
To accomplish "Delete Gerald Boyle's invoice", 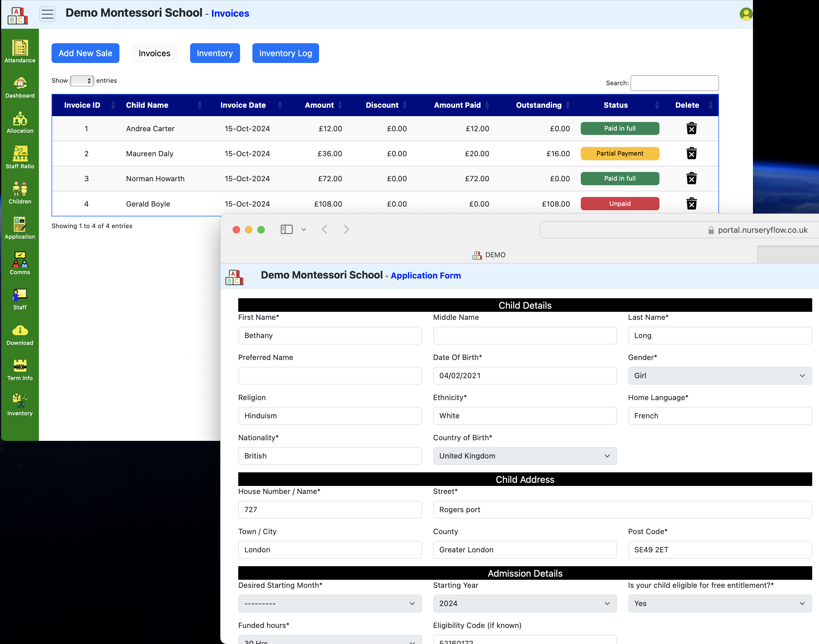I will 691,204.
